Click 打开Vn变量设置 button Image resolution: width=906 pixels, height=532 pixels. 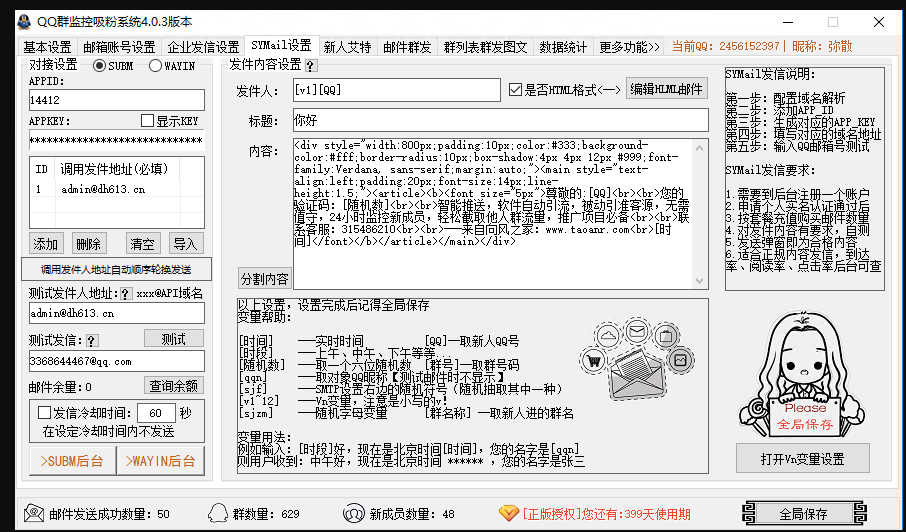803,459
